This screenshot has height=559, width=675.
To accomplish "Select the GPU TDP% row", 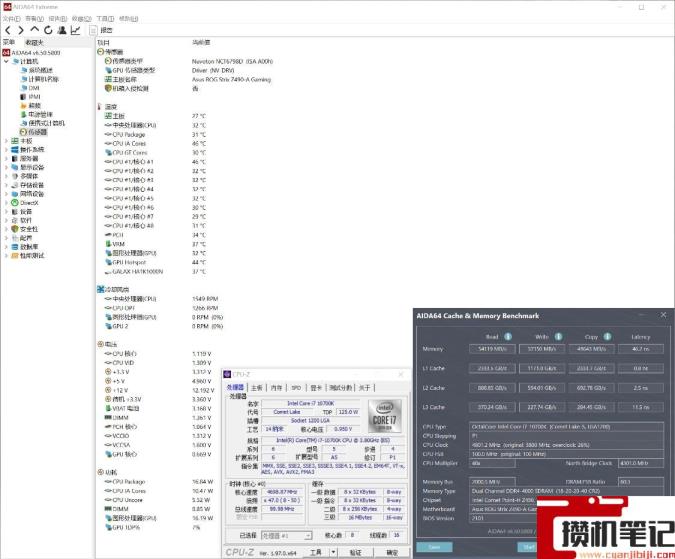I will [152, 528].
